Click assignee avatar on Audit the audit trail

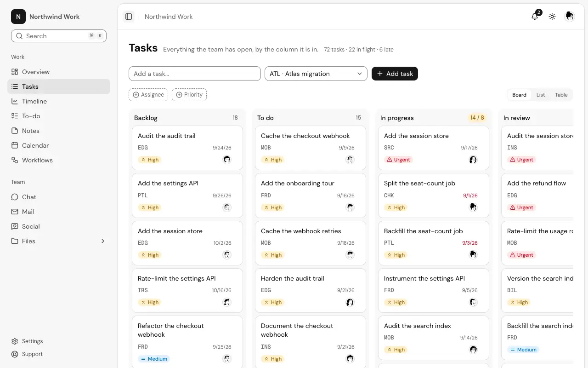(227, 160)
